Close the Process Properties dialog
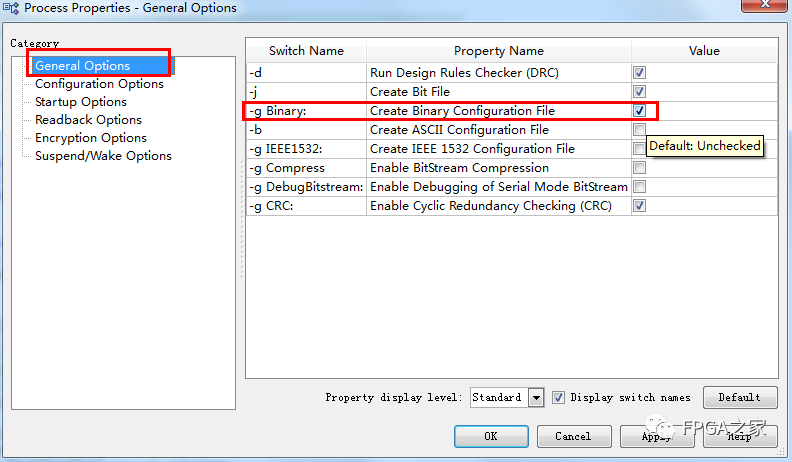 pos(765,5)
